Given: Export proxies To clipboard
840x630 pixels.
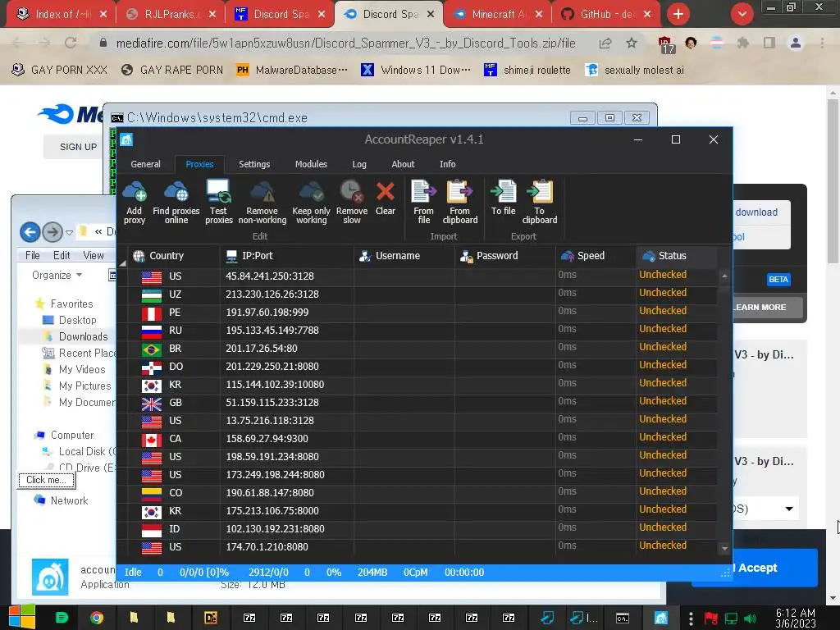Looking at the screenshot, I should [x=540, y=202].
